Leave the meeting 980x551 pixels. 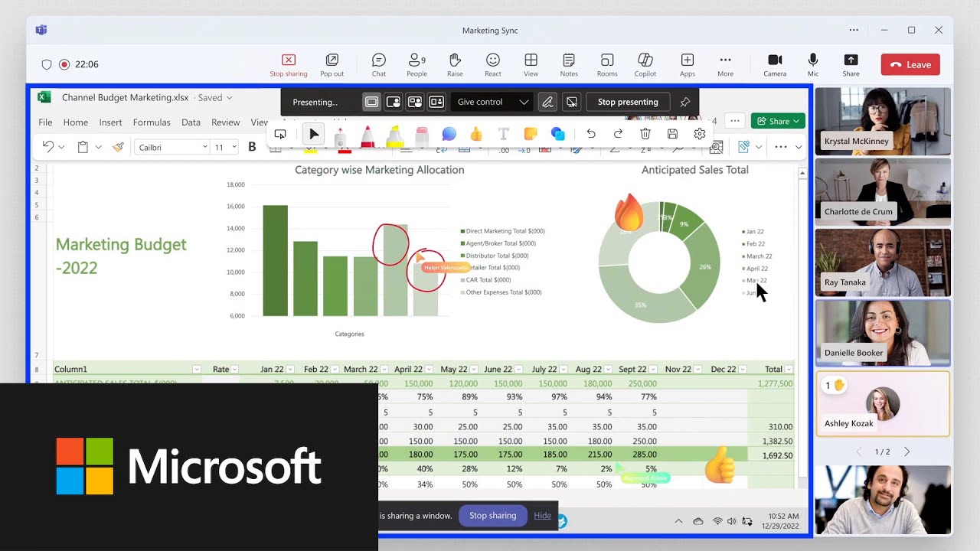(x=910, y=65)
